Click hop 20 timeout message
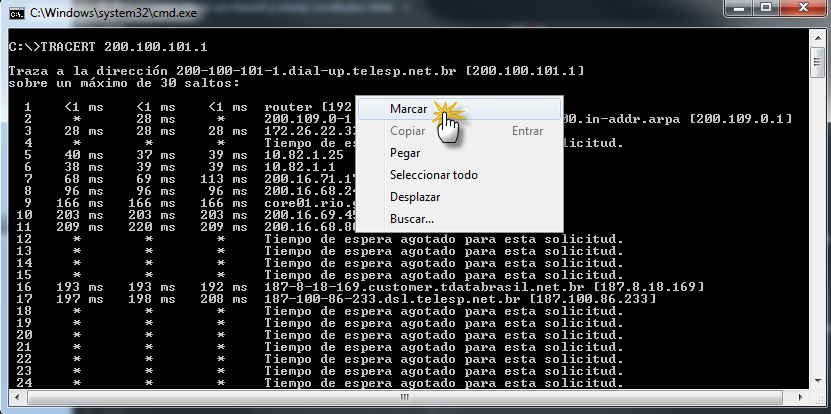The image size is (831, 414). [x=444, y=335]
